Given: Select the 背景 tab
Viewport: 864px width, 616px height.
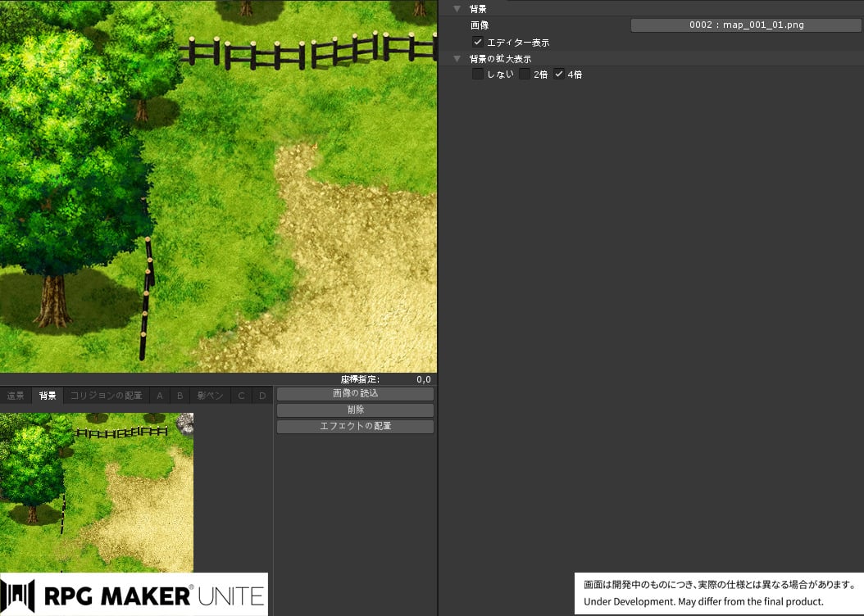Looking at the screenshot, I should [x=48, y=396].
